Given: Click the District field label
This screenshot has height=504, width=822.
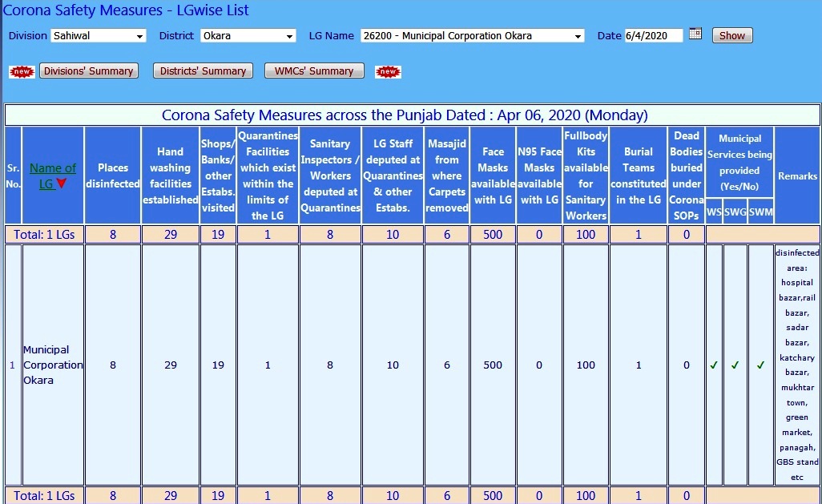Looking at the screenshot, I should coord(177,36).
